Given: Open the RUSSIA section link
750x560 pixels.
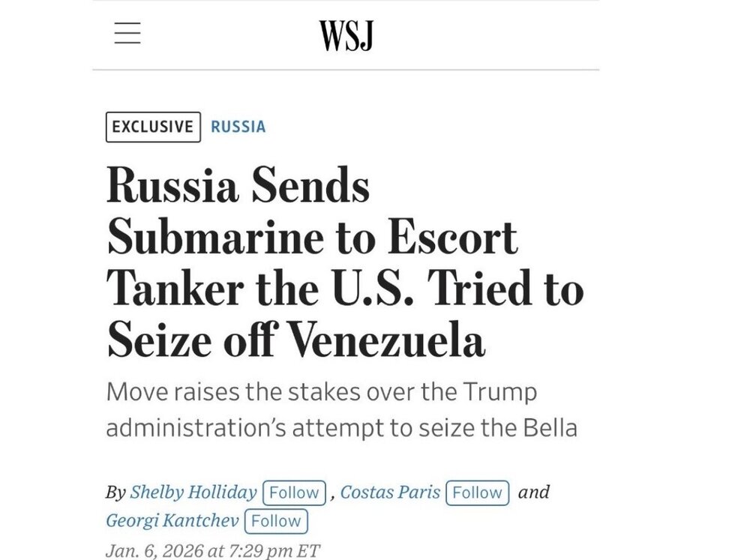Looking at the screenshot, I should pyautogui.click(x=238, y=127).
